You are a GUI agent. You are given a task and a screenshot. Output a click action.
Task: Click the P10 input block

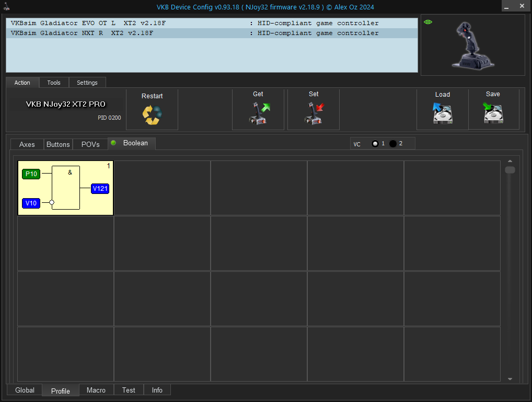31,174
